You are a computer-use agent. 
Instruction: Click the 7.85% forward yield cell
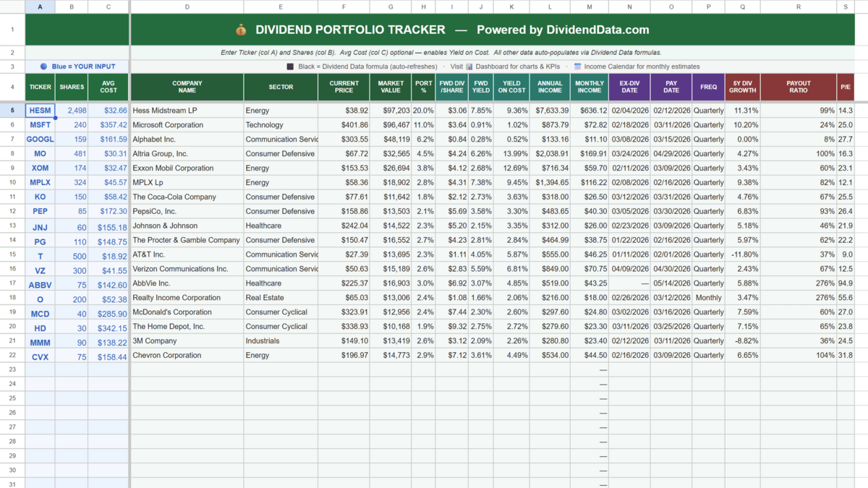[480, 111]
